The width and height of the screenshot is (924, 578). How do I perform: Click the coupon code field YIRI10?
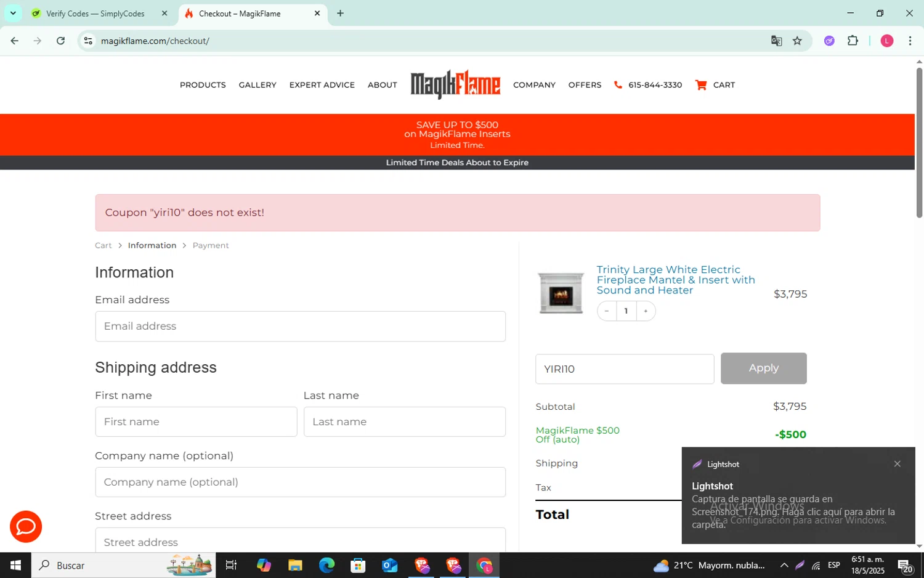625,369
